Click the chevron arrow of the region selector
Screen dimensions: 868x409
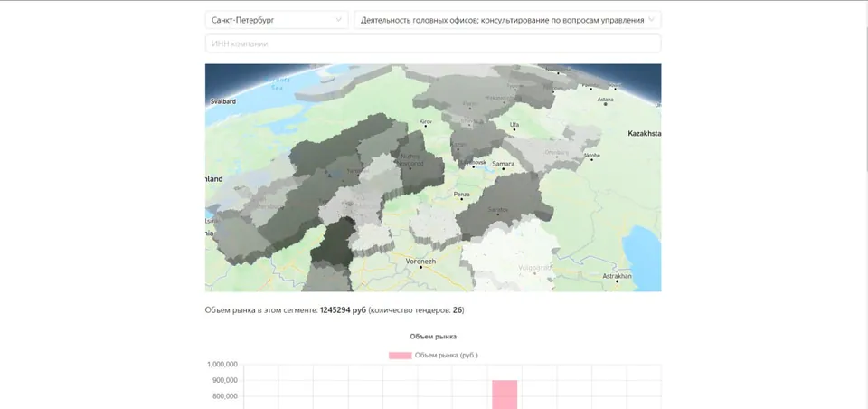(x=339, y=20)
